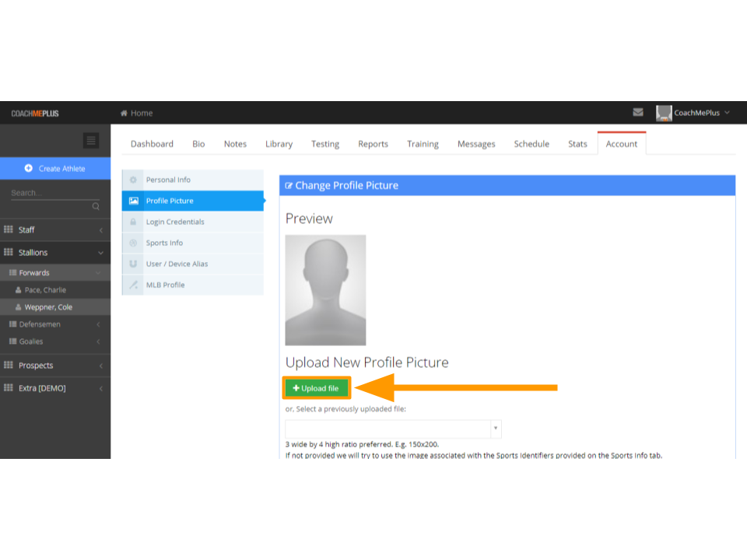This screenshot has height=560, width=747.
Task: Switch to the Notes tab
Action: [x=235, y=144]
